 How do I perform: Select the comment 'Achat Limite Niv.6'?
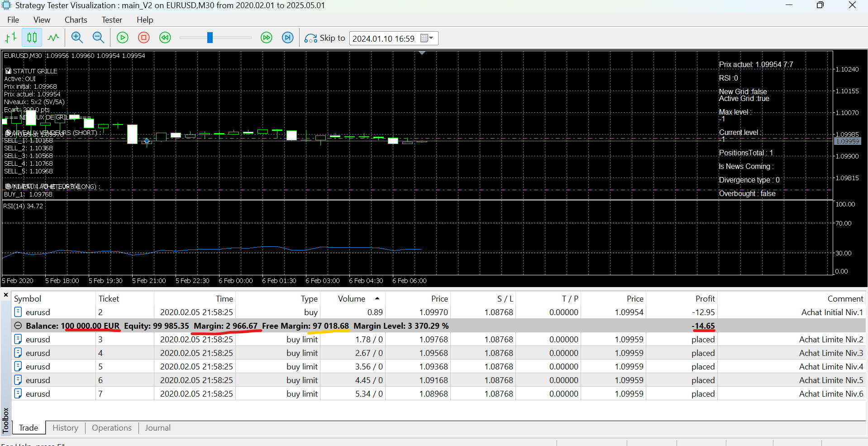[x=831, y=394]
